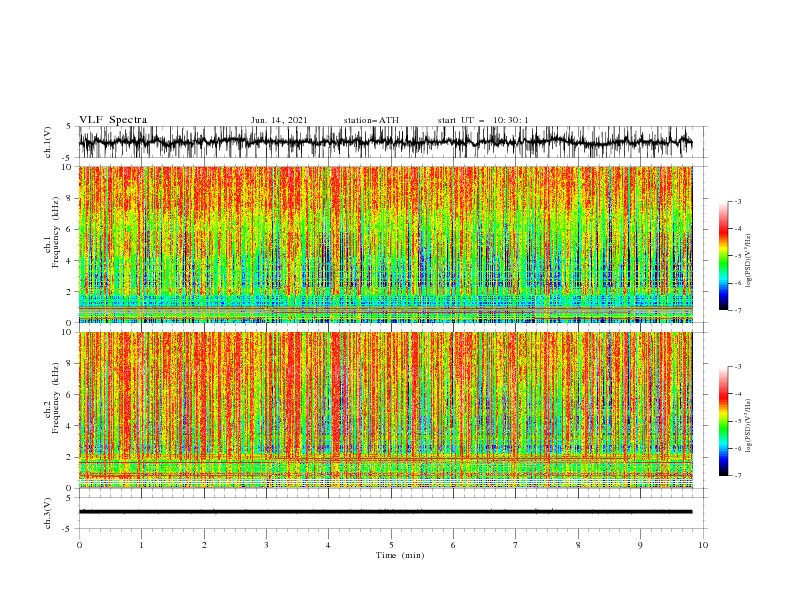The image size is (792, 612).
Task: Click the 'station=ATH' label
Action: 371,120
